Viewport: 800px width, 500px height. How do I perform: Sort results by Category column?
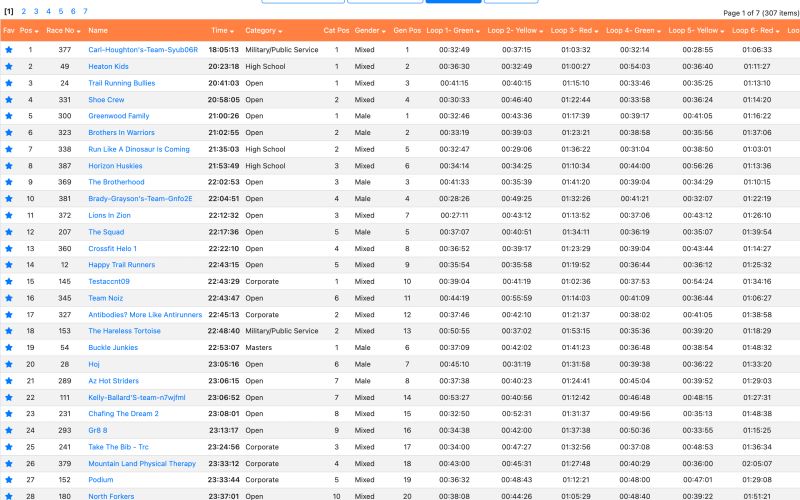pyautogui.click(x=263, y=31)
